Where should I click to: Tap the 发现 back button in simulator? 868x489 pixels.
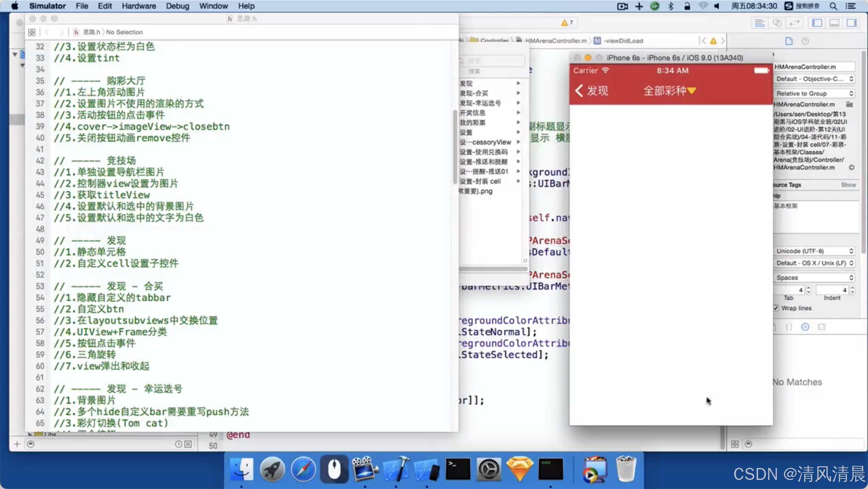592,91
